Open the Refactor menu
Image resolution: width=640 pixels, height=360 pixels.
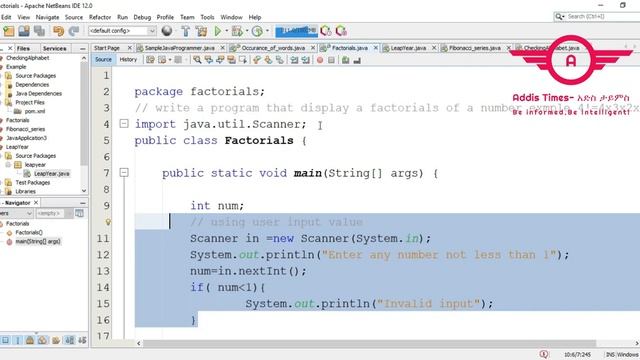click(100, 17)
